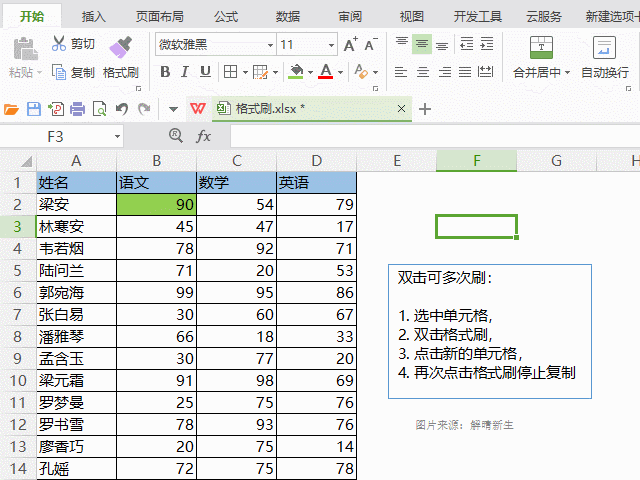640x480 pixels.
Task: Open the font name dropdown 微软雅黑
Action: point(270,45)
